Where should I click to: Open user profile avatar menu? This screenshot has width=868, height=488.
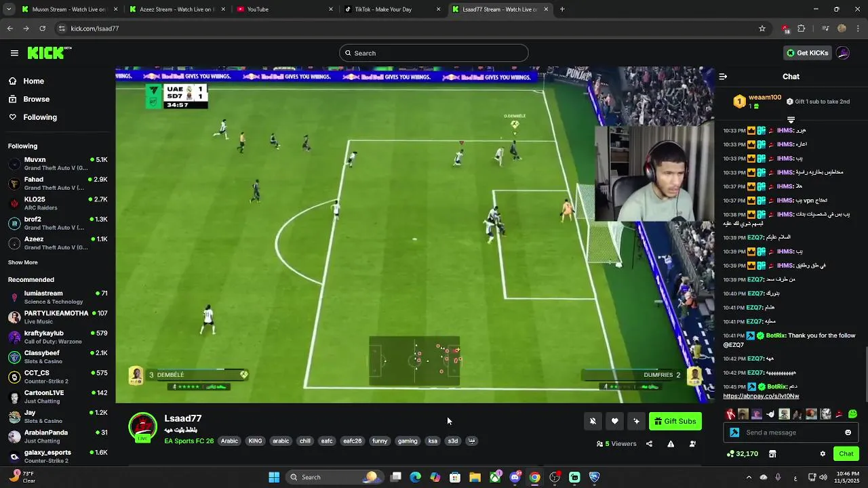pyautogui.click(x=843, y=53)
